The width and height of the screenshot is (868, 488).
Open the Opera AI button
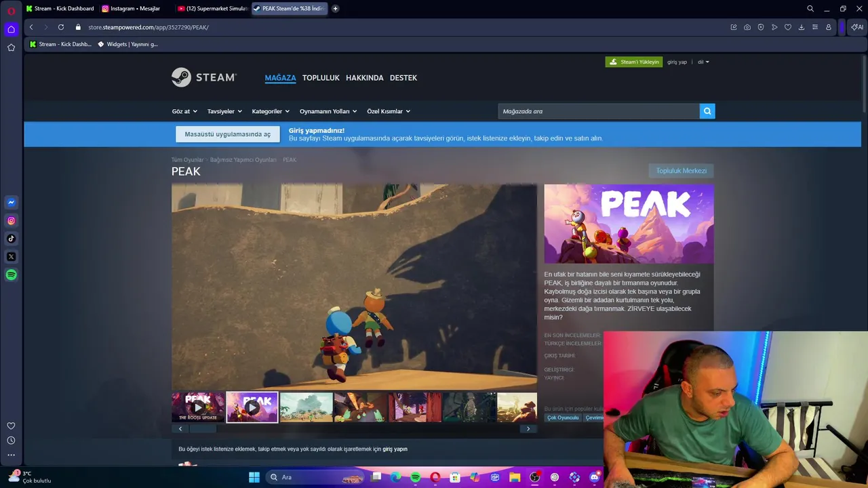tap(857, 27)
